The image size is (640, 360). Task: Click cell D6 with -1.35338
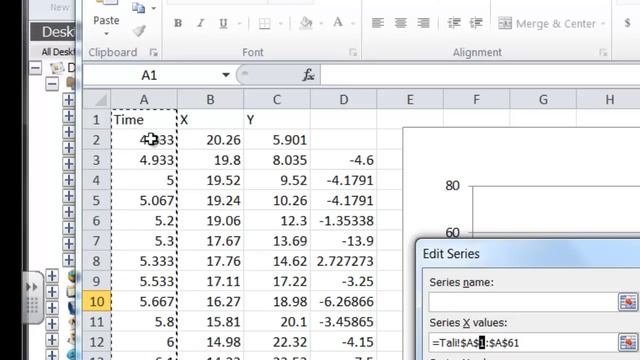[x=344, y=221]
